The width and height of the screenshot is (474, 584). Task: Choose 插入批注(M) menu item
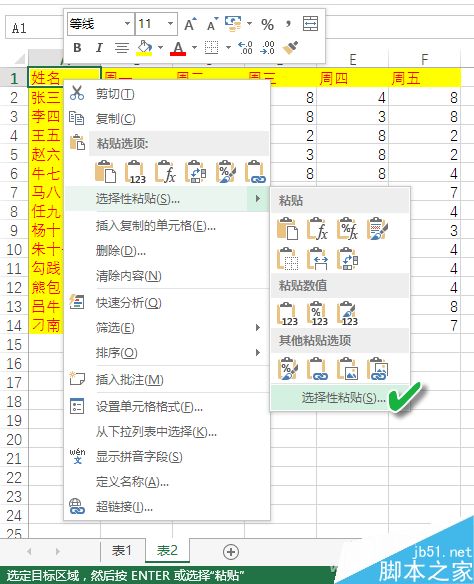click(x=167, y=380)
